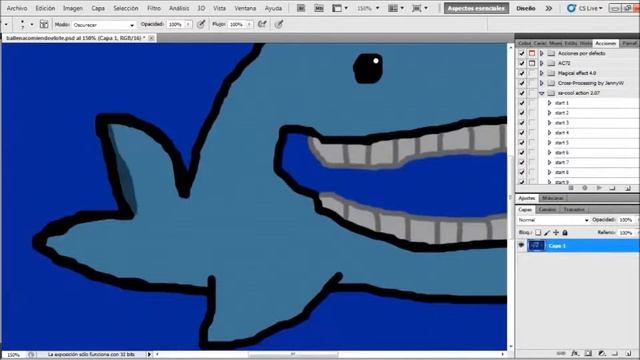The height and width of the screenshot is (360, 640).
Task: Switch to the Trazados tab
Action: (573, 209)
